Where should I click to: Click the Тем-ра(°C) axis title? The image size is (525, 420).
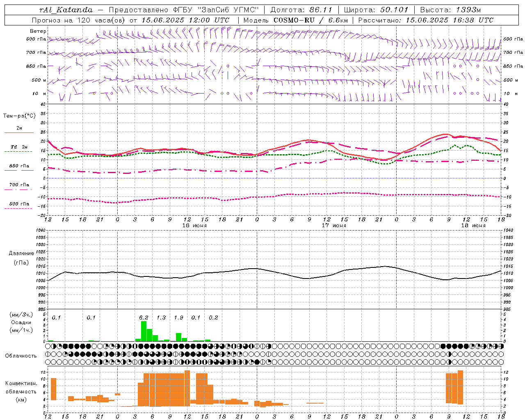(x=20, y=116)
